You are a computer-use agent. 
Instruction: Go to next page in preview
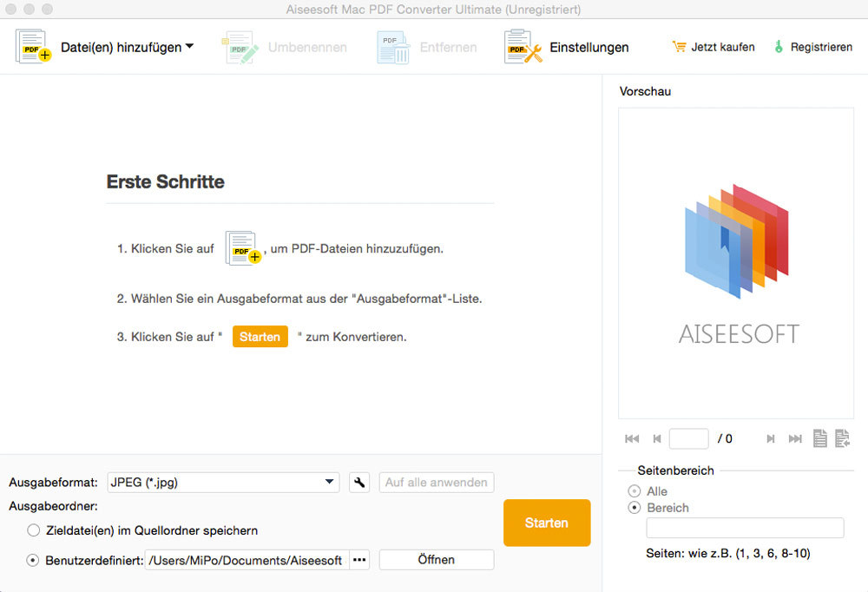click(x=770, y=438)
